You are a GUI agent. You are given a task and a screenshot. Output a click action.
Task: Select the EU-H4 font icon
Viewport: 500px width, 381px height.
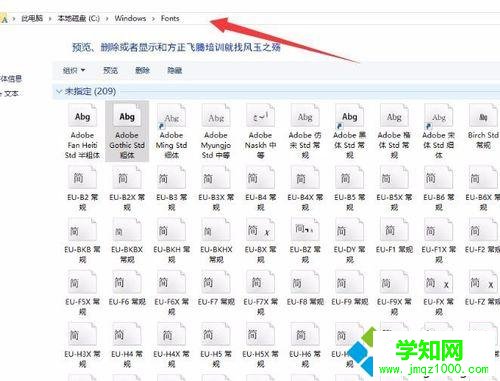pos(127,334)
